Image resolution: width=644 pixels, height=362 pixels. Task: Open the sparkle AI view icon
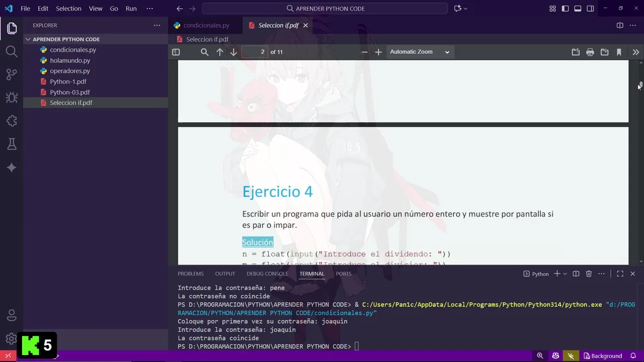pos(12,167)
